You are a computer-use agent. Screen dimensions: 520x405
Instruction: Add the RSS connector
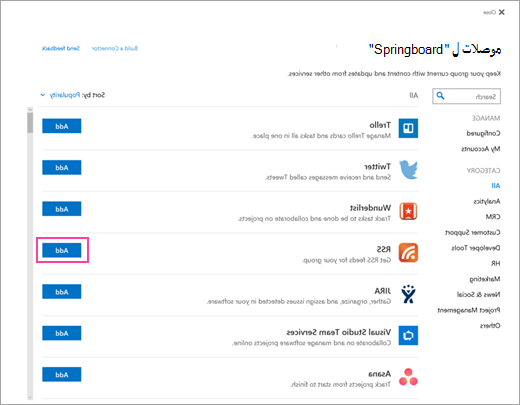(x=62, y=250)
